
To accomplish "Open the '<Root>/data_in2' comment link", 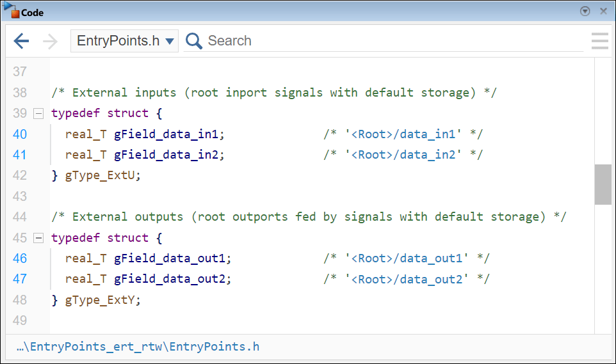I will pos(403,155).
